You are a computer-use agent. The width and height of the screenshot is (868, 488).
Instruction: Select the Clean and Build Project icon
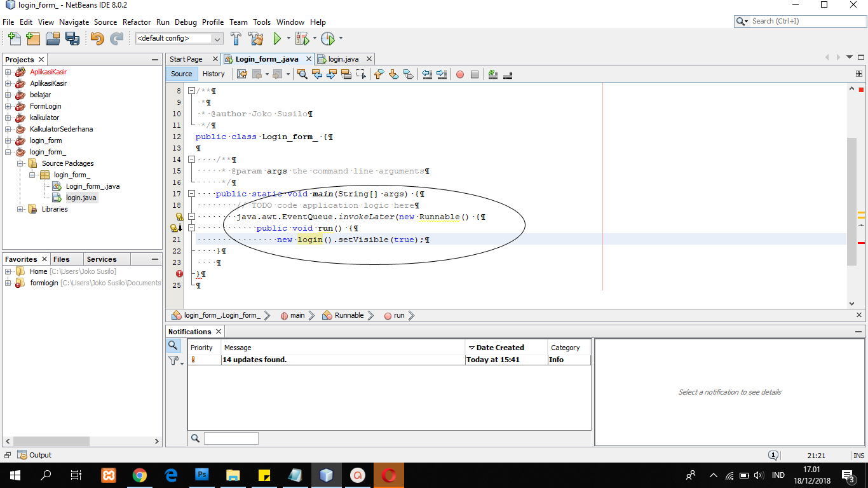(256, 39)
